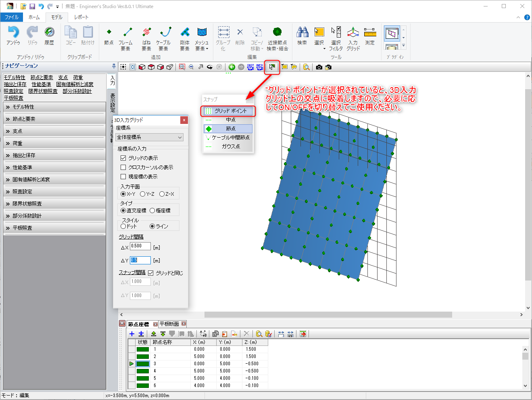The height and width of the screenshot is (400, 532).
Task: Select グリッド ポイント in the snap menu
Action: coord(228,111)
